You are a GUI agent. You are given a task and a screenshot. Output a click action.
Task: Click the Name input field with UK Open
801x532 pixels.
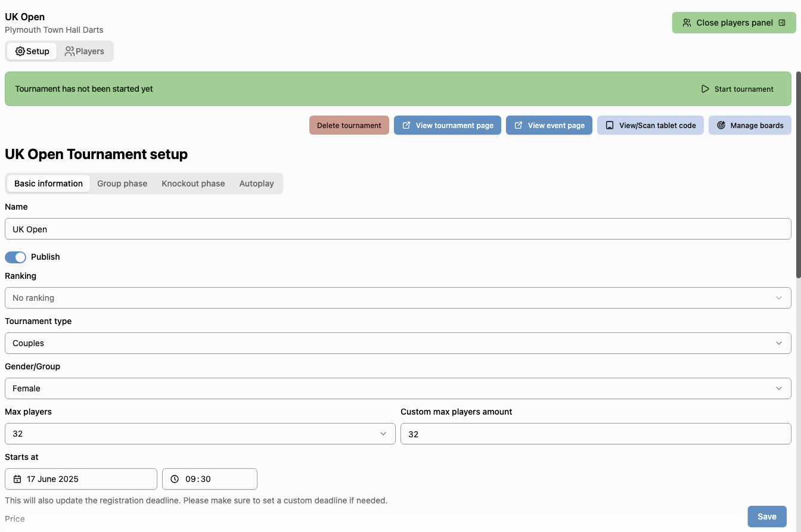[x=398, y=229]
